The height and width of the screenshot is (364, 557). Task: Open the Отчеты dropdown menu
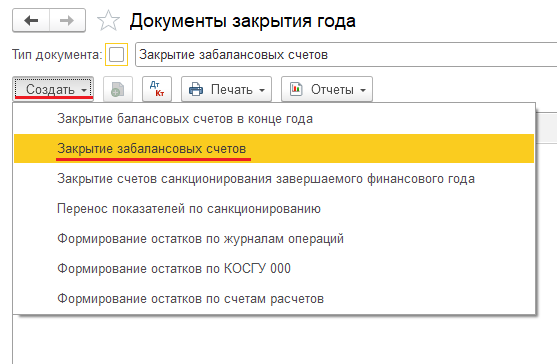point(327,89)
